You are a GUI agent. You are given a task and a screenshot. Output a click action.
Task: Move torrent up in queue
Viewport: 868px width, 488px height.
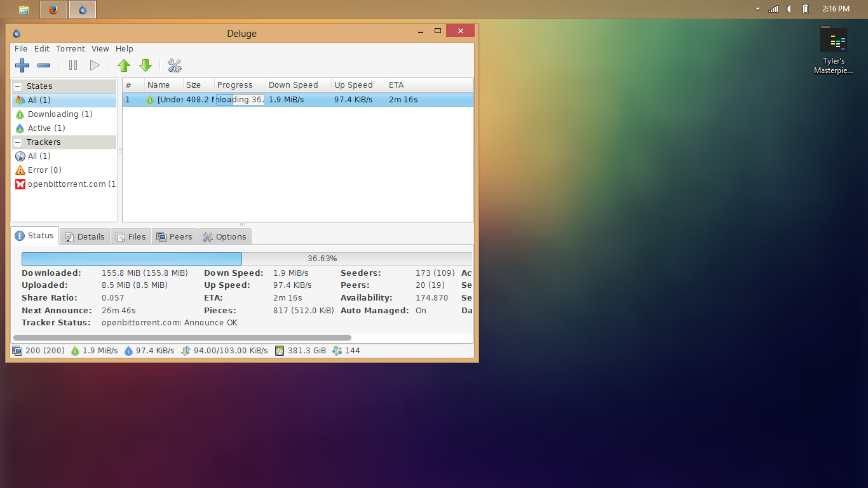click(x=124, y=65)
